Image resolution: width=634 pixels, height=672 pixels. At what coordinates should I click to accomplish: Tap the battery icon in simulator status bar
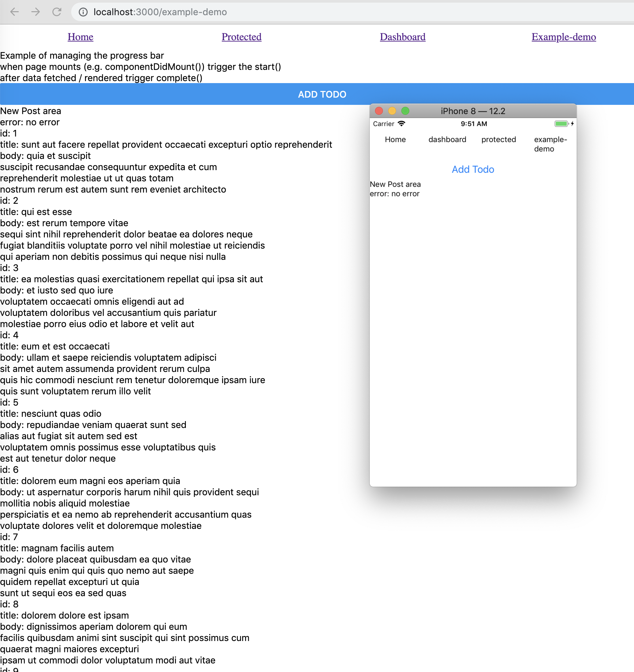tap(562, 124)
